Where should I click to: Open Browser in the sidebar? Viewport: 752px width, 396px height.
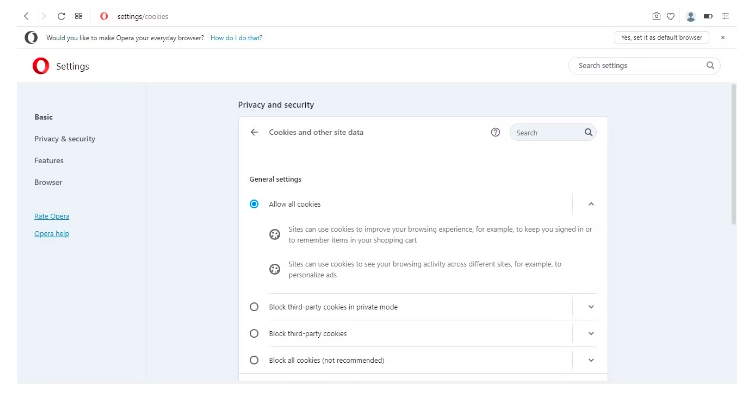(x=48, y=182)
